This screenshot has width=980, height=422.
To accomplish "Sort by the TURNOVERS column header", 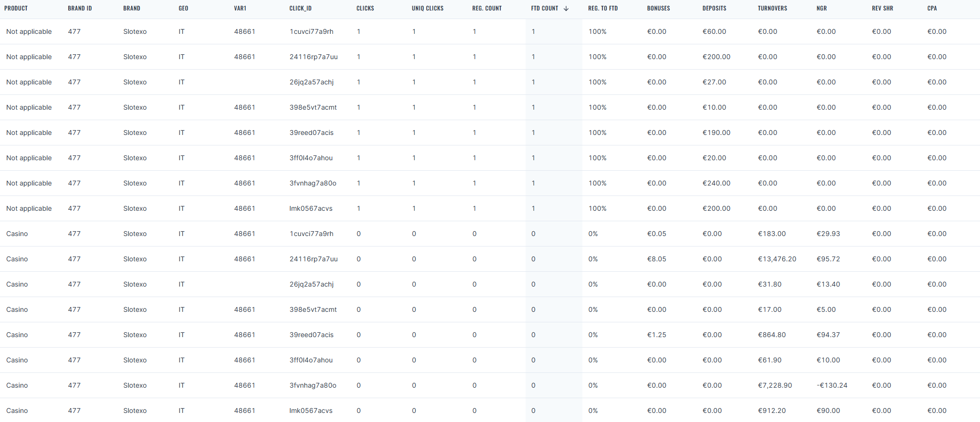I will [772, 9].
